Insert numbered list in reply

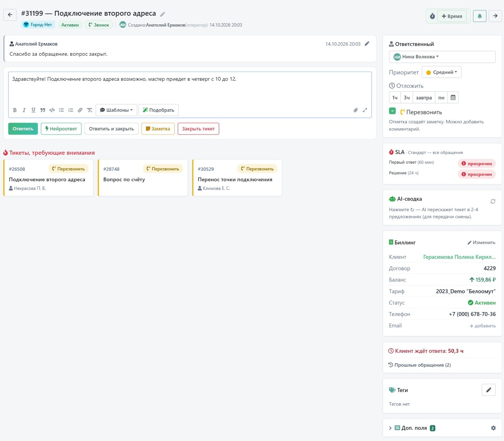pyautogui.click(x=71, y=110)
